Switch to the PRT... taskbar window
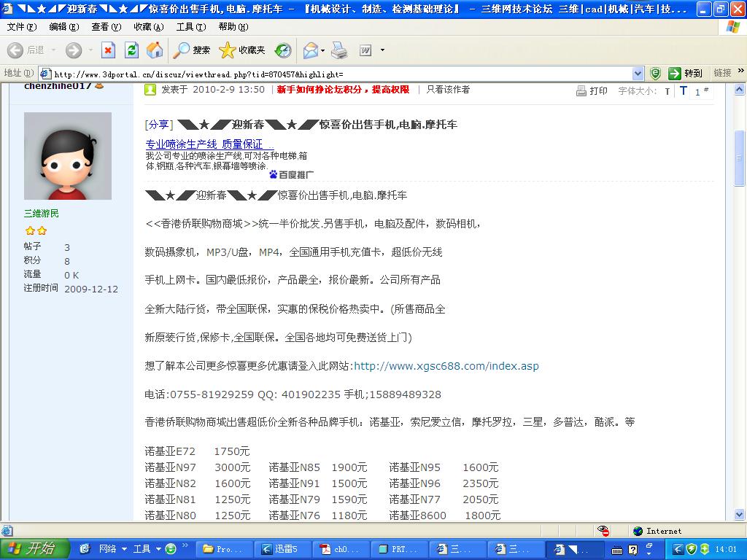Viewport: 747px width, 560px height. point(398,549)
